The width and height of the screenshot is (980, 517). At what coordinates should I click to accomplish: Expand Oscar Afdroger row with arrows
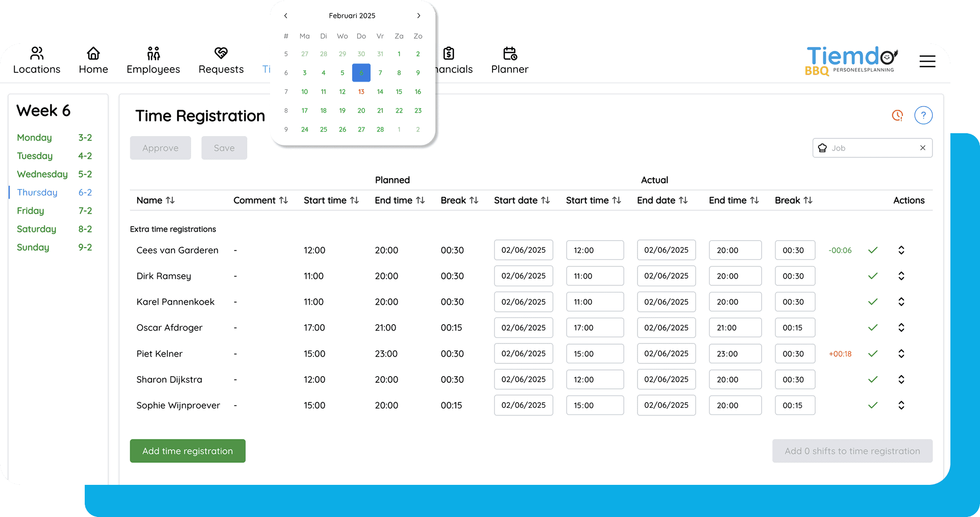click(x=901, y=328)
